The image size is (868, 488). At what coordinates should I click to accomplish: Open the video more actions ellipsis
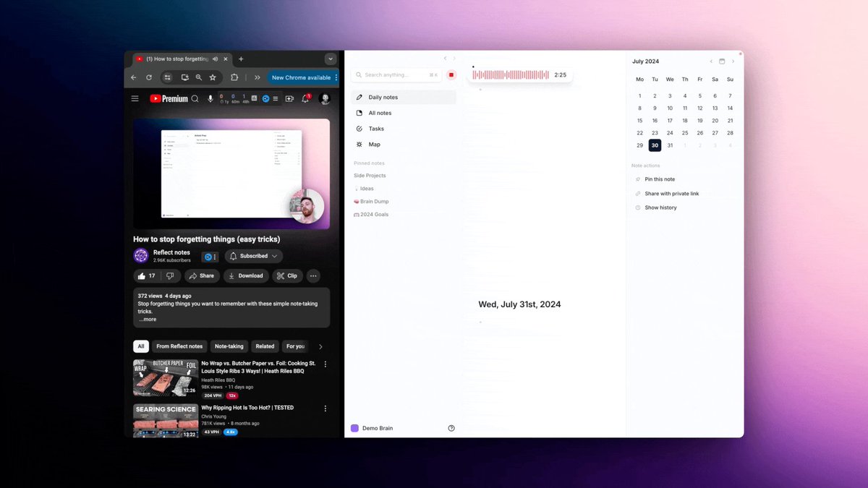[313, 275]
